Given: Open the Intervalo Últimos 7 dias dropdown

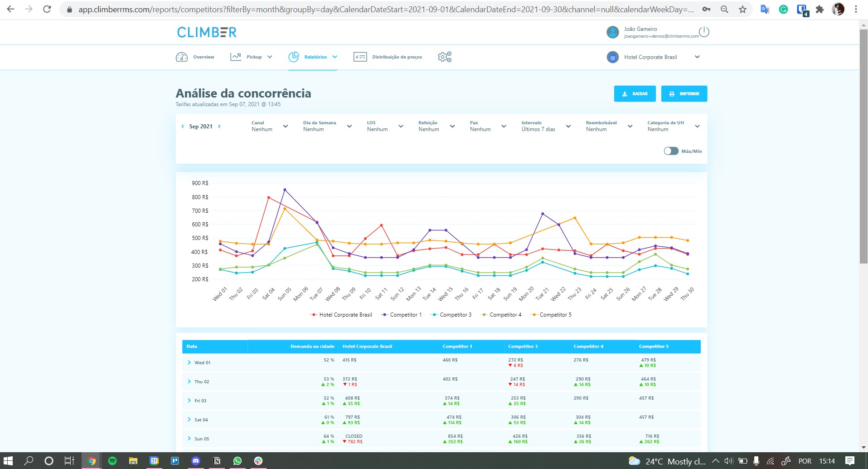Looking at the screenshot, I should tap(546, 126).
